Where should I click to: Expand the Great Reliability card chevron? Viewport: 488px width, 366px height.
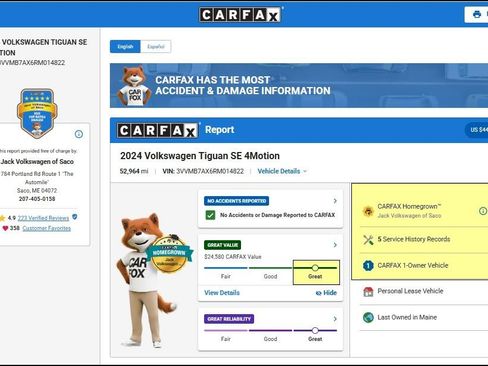click(x=335, y=319)
